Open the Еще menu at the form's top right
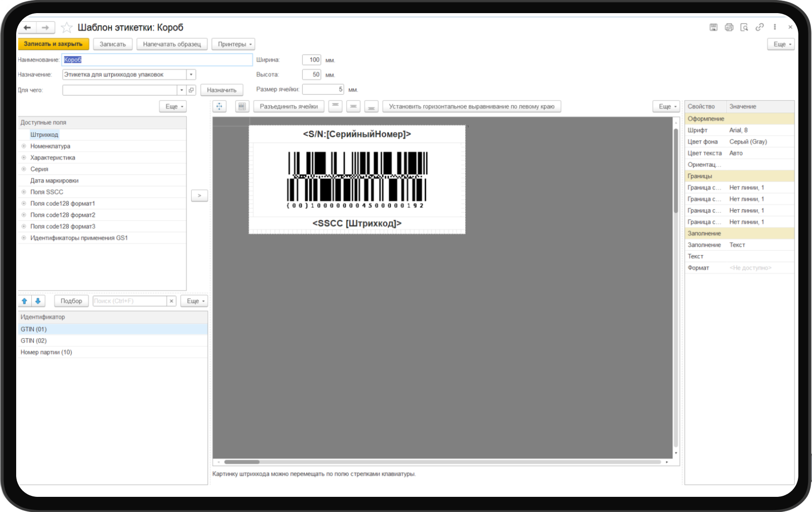 781,44
